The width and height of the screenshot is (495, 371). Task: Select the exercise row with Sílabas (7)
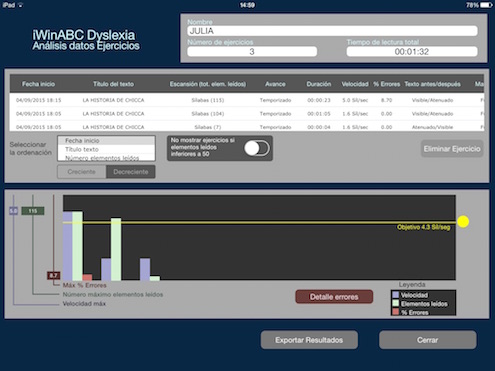[247, 126]
